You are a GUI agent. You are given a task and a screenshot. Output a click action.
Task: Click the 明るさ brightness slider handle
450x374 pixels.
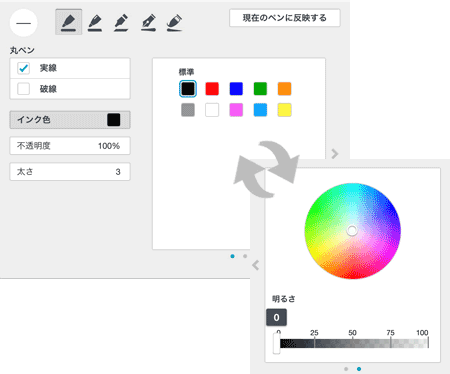click(x=276, y=343)
